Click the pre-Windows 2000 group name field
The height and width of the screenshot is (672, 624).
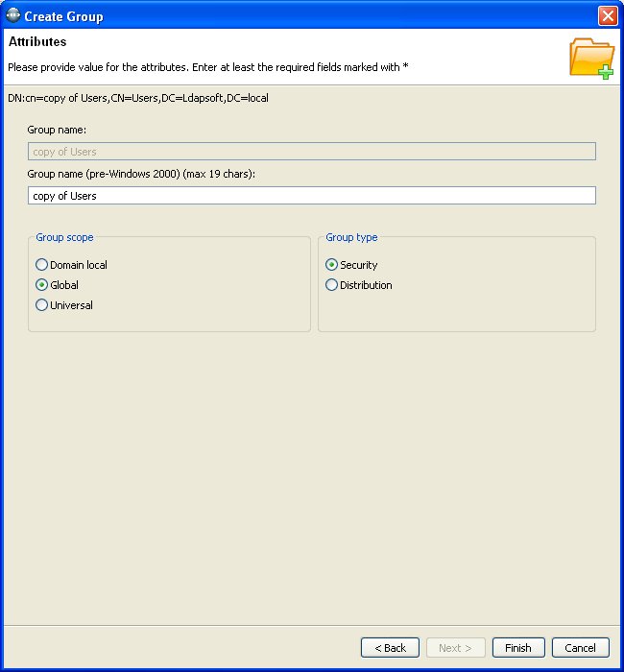[x=312, y=196]
